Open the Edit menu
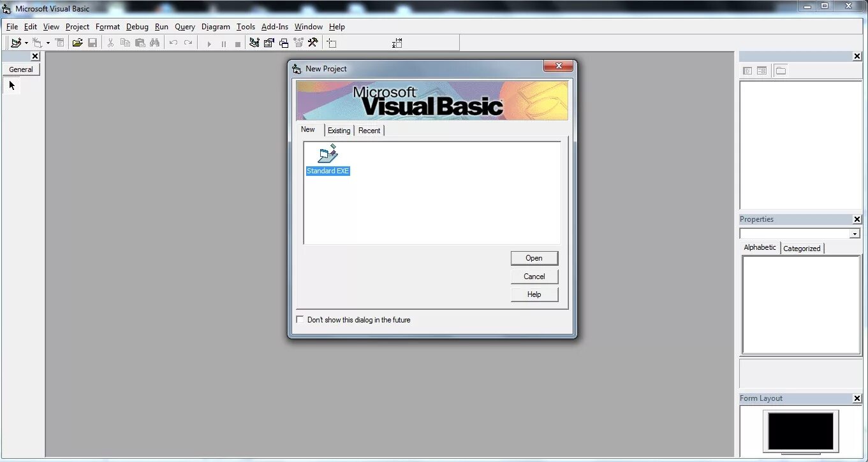 click(31, 27)
